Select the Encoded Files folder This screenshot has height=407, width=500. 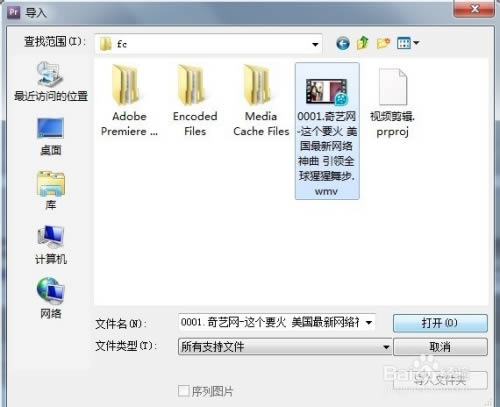195,100
